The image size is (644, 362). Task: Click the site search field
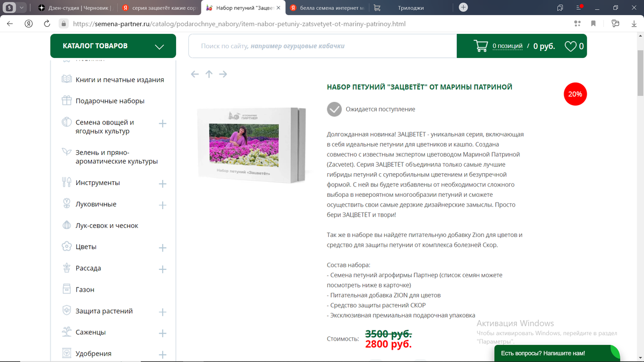(322, 46)
